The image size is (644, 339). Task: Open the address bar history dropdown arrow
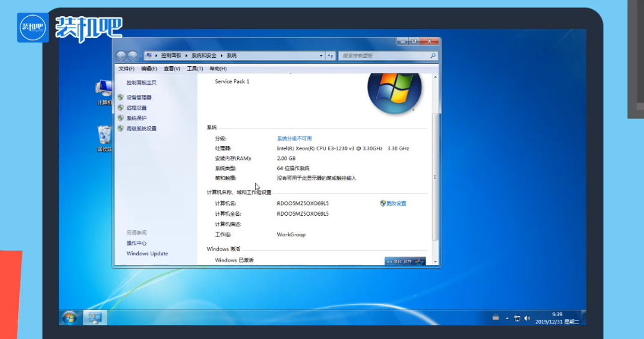[321, 55]
